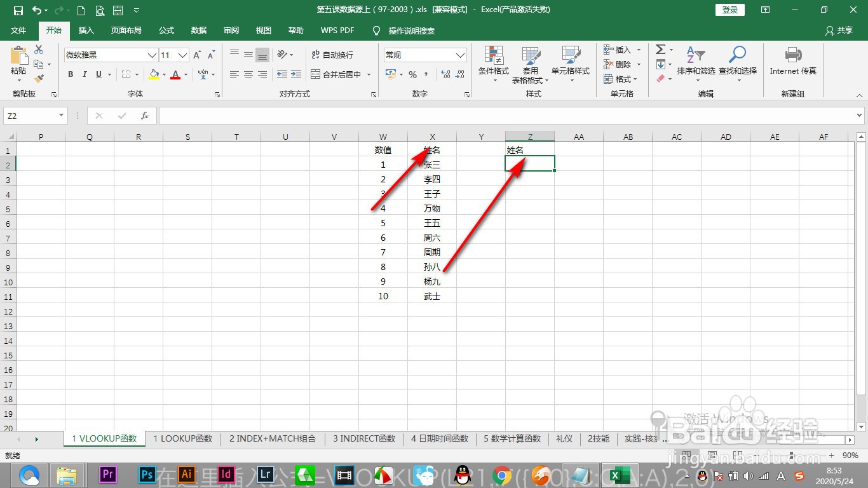Toggle Bold formatting

pyautogui.click(x=71, y=74)
